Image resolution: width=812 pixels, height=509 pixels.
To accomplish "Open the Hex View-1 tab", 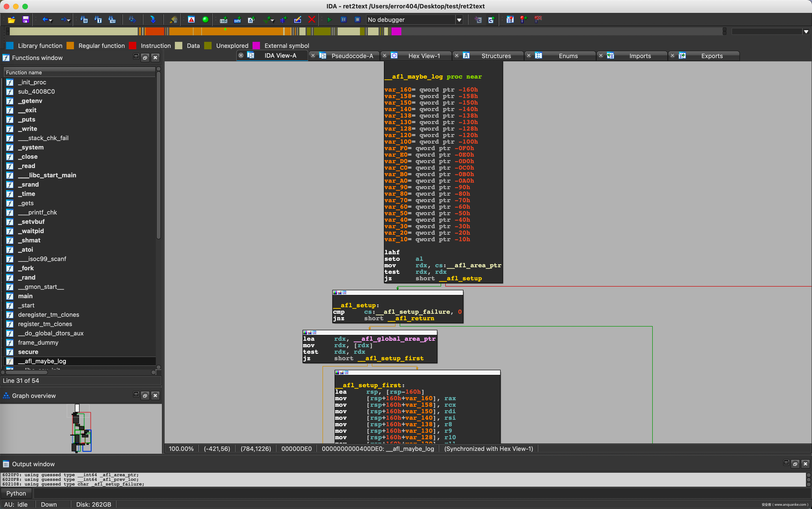I will (424, 56).
